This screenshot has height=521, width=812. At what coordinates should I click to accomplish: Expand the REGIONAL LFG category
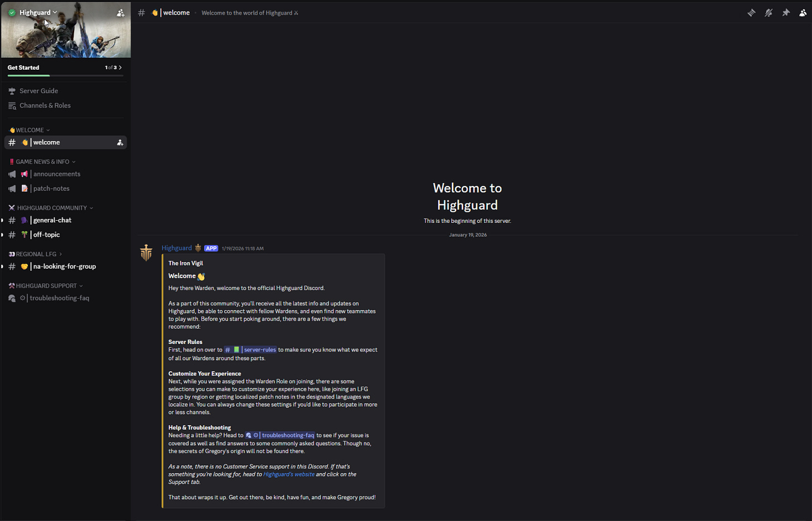(35, 254)
